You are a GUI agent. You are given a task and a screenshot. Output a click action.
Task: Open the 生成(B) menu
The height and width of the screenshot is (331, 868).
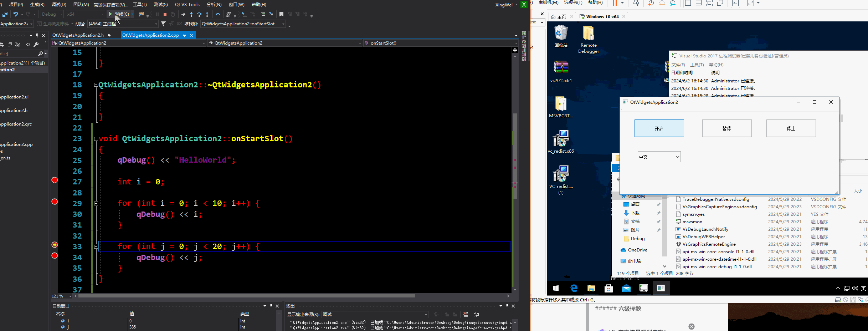point(37,5)
